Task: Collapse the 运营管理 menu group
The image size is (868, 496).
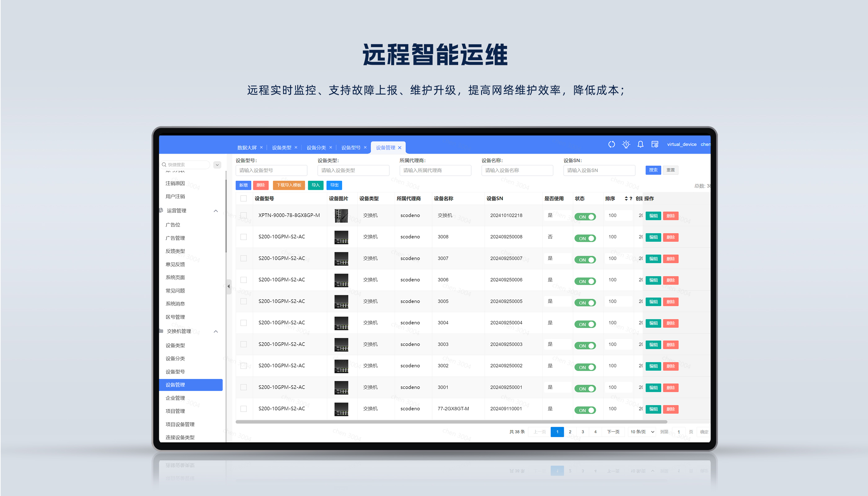Action: pos(216,211)
